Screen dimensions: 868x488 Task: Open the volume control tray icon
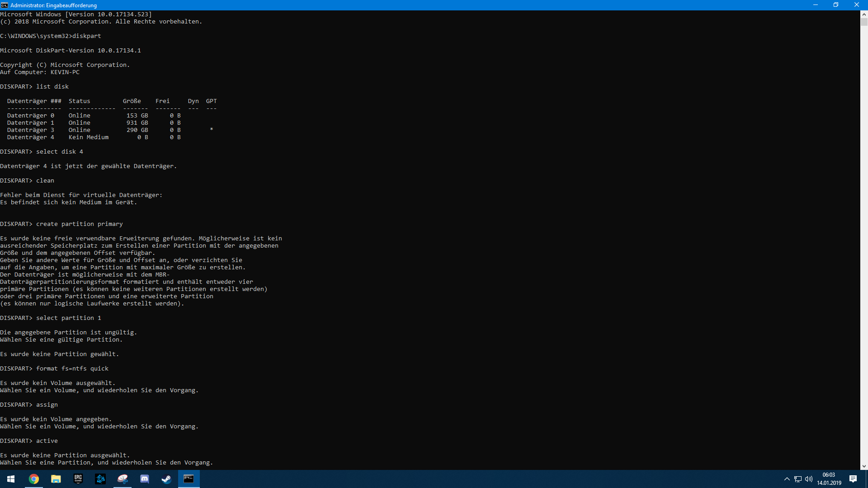809,479
